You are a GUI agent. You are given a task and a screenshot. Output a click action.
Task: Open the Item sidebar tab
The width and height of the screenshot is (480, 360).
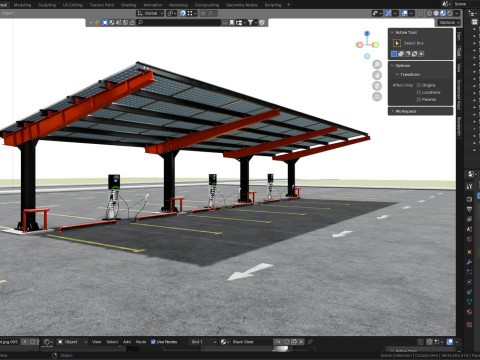[459, 36]
